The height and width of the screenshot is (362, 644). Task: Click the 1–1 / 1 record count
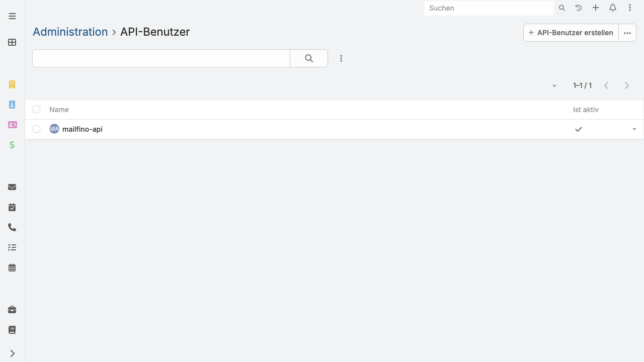pyautogui.click(x=582, y=85)
